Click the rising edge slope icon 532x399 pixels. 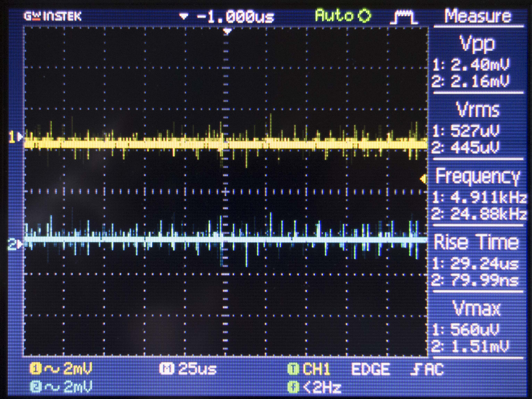coord(416,369)
